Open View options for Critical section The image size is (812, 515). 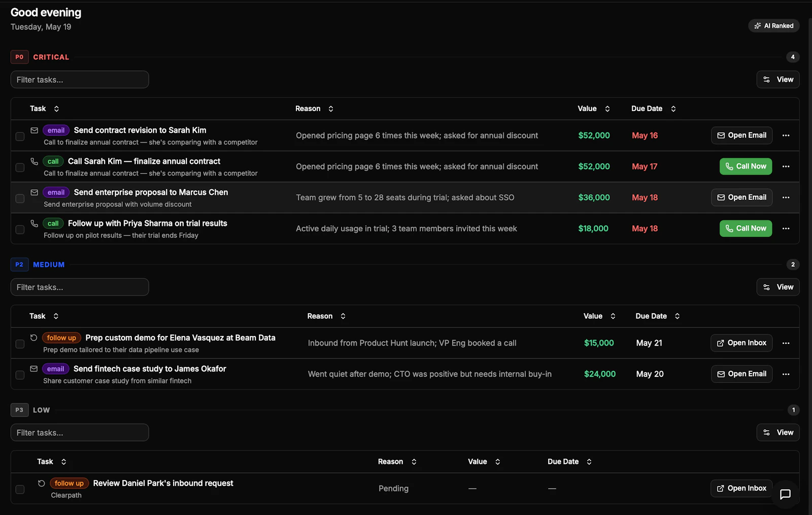pos(778,80)
